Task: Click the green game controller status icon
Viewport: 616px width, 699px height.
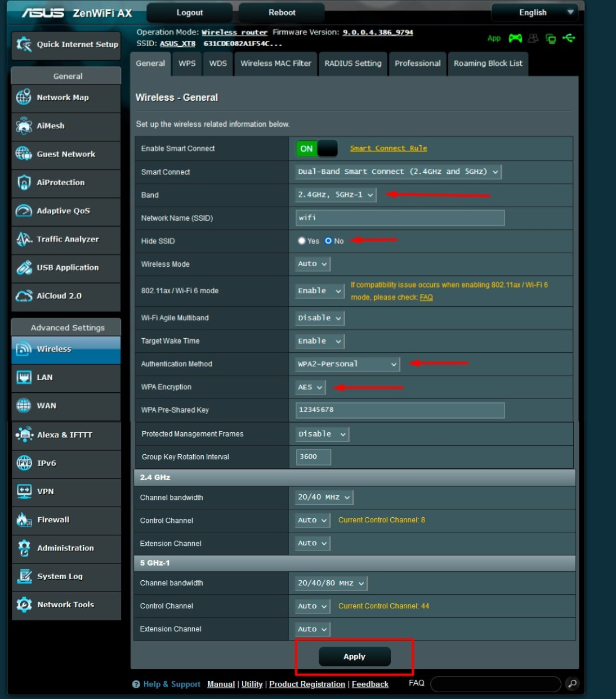Action: pos(515,38)
